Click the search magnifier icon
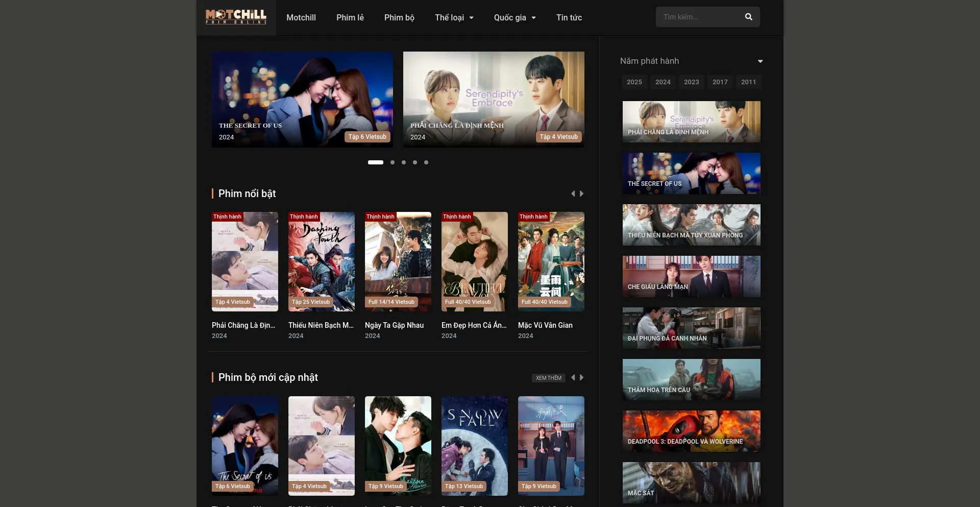980x507 pixels. (748, 17)
